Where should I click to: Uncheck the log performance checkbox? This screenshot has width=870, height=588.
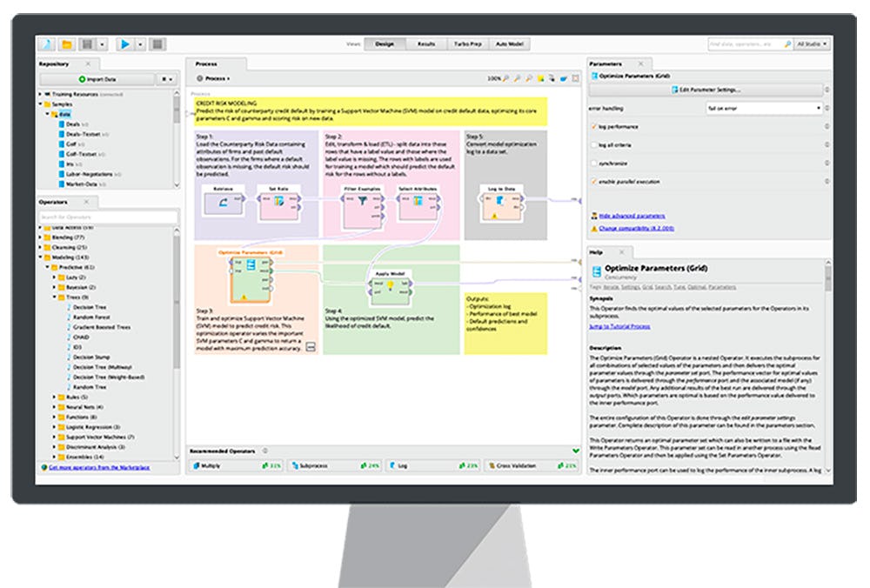pos(592,127)
